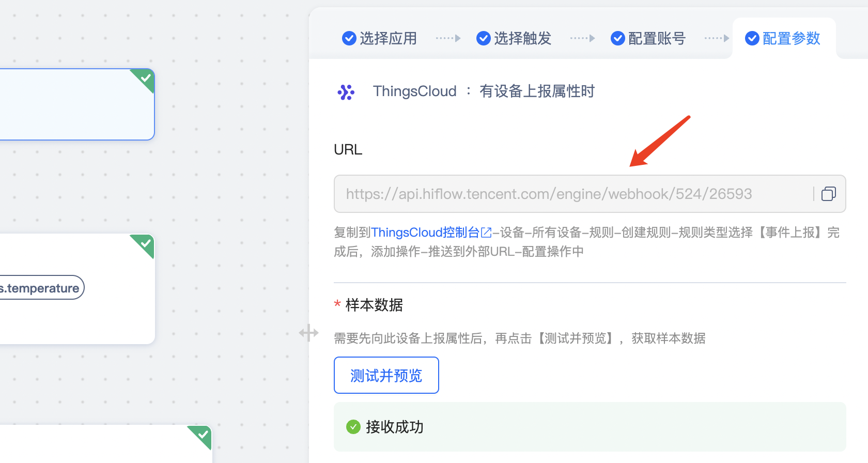Screen dimensions: 868x463
Task: Open the ThingsCloud控制台 link
Action: click(x=431, y=233)
